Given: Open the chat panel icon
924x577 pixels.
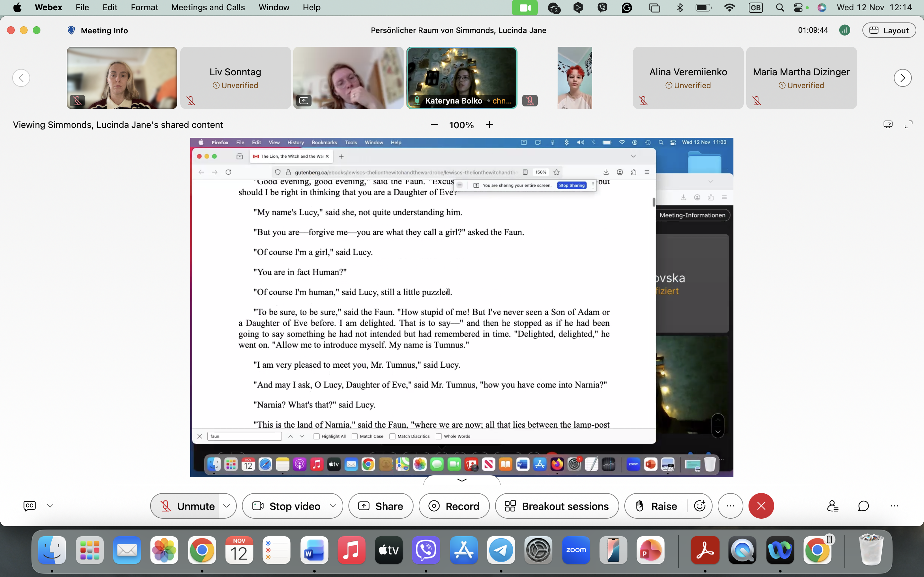Looking at the screenshot, I should tap(863, 506).
